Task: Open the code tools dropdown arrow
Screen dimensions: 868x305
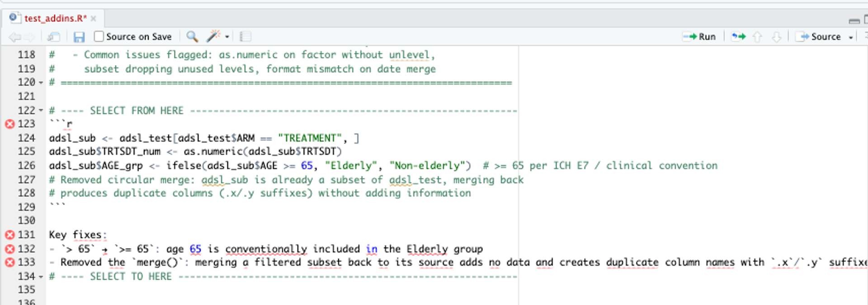Action: pyautogui.click(x=227, y=37)
